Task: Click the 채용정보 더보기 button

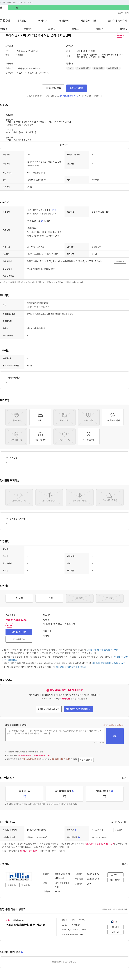Action: [x=115, y=880]
